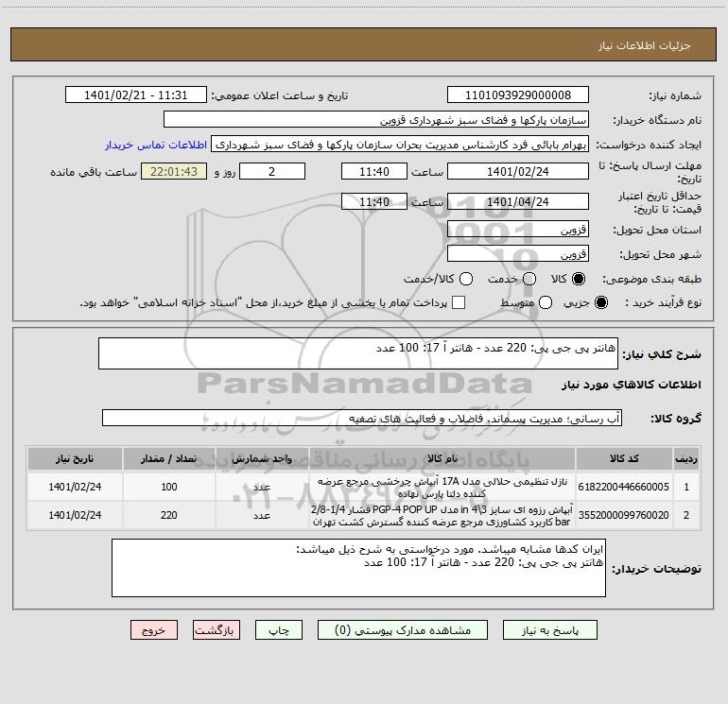728x704 pixels.
Task: Click the delivery province field قزوین
Action: [518, 229]
